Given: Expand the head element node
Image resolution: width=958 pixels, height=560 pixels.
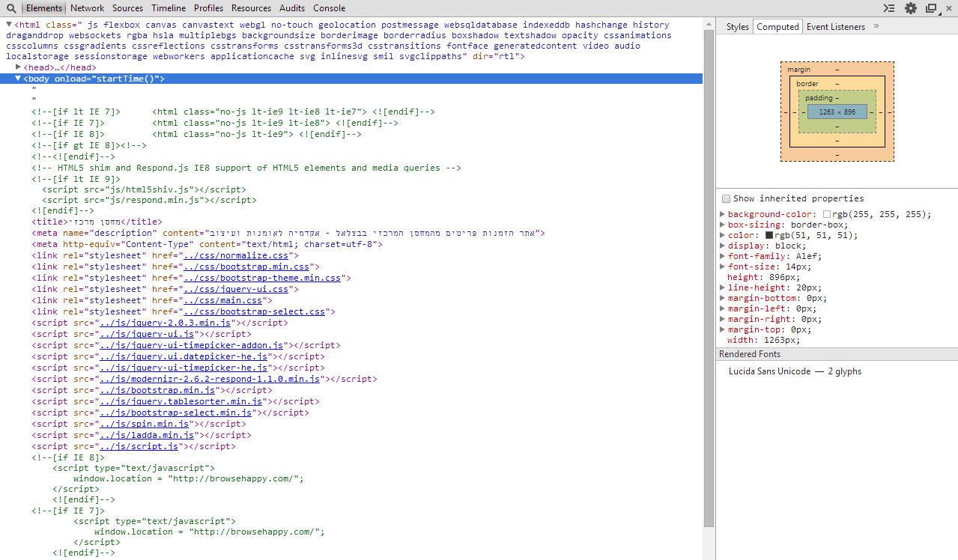Looking at the screenshot, I should point(19,67).
